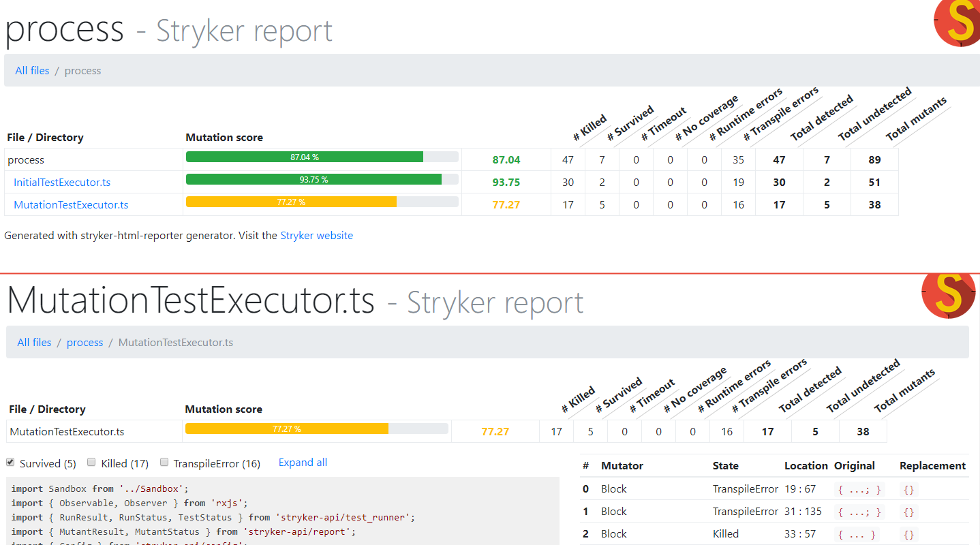
Task: Click the first import Sandbox code line
Action: click(x=99, y=488)
